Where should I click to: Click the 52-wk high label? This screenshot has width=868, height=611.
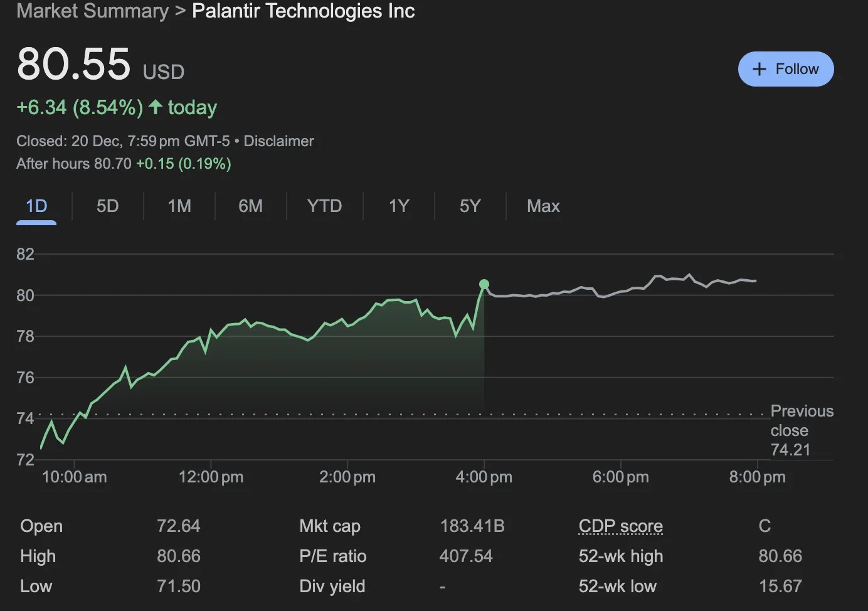point(621,556)
